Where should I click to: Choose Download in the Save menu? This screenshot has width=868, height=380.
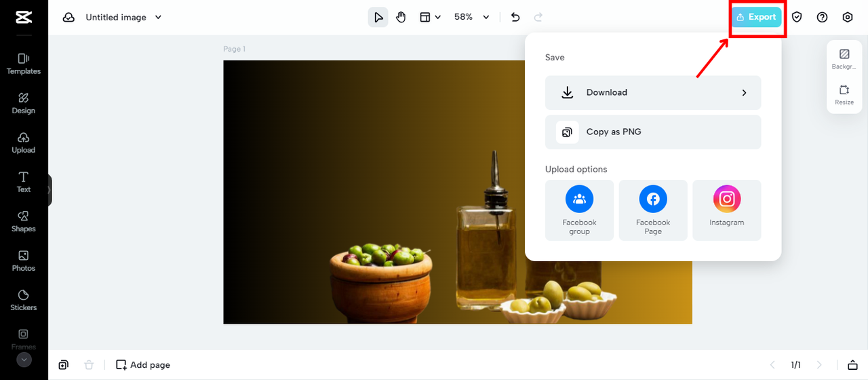coord(652,92)
